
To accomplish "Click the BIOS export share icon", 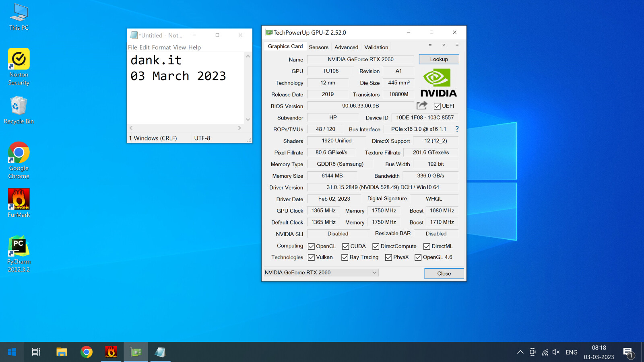I will coord(422,105).
